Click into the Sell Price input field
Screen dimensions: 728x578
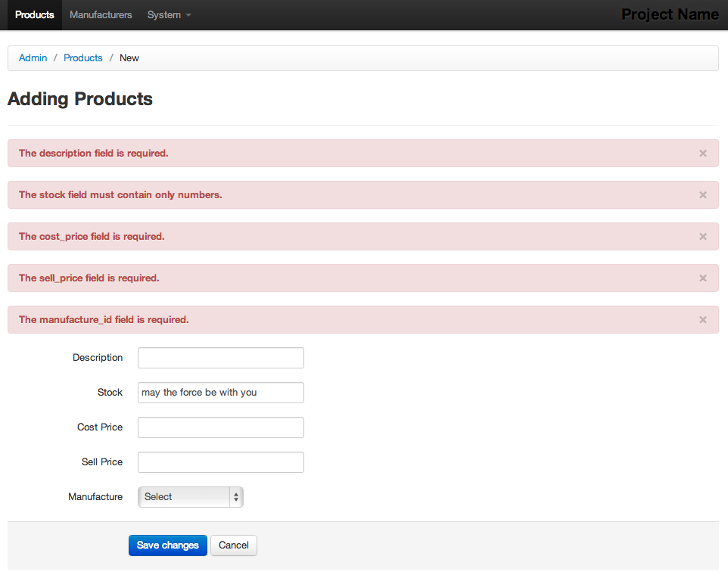(x=221, y=462)
